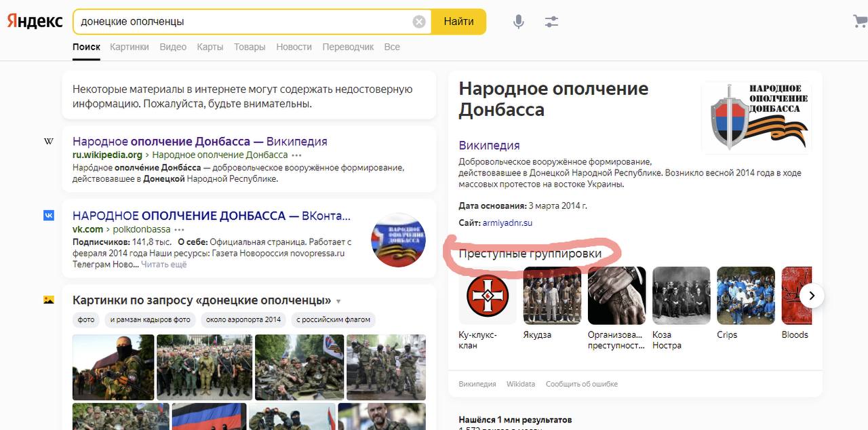Click the Преступные группировки heading
Screen dimensions: 868x430
pyautogui.click(x=530, y=253)
